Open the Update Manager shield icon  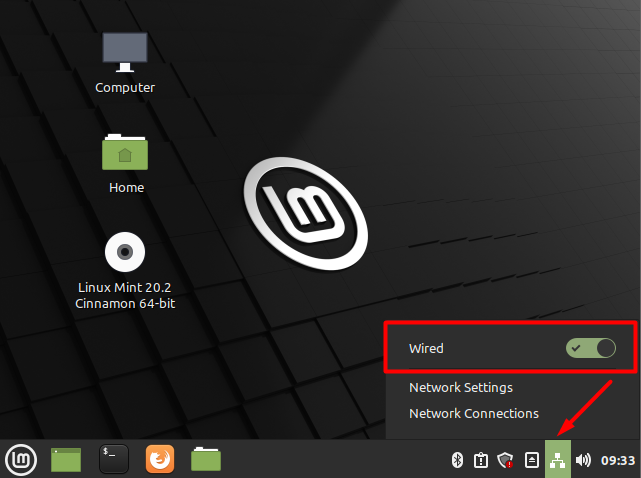coord(505,460)
